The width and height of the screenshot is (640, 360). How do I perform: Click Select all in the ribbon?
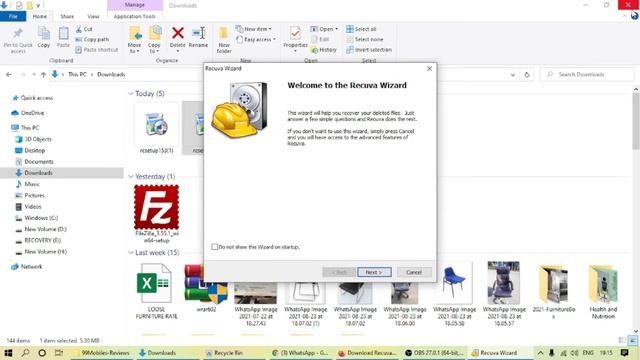click(361, 29)
